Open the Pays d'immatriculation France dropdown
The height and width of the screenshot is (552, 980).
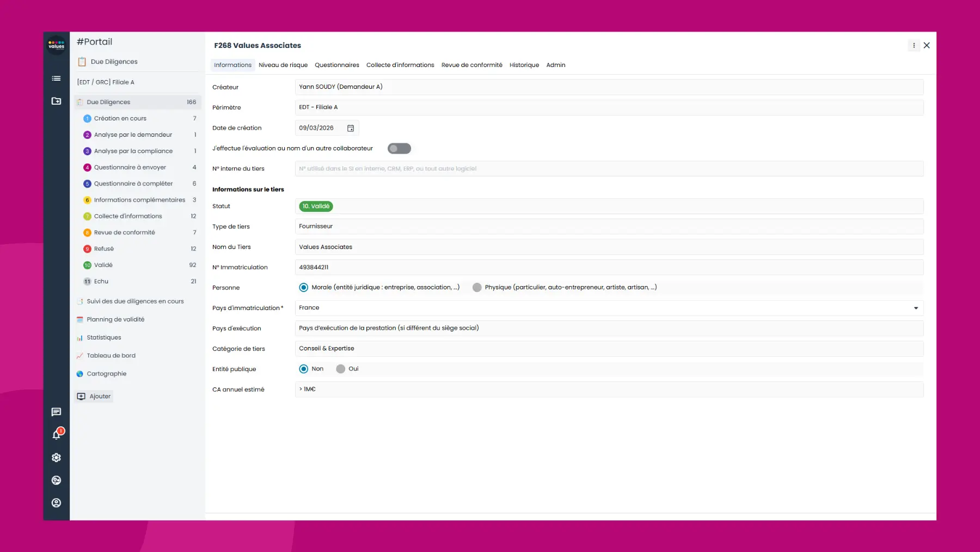(916, 307)
